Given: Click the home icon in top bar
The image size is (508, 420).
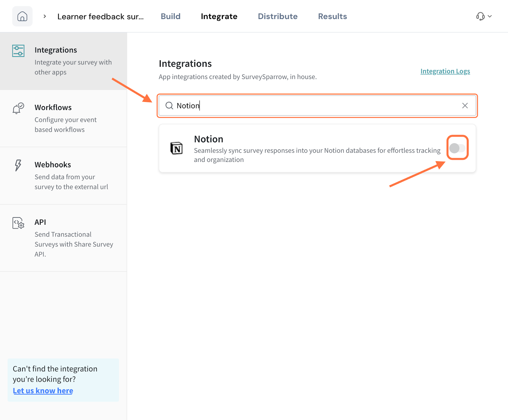Looking at the screenshot, I should pyautogui.click(x=22, y=16).
